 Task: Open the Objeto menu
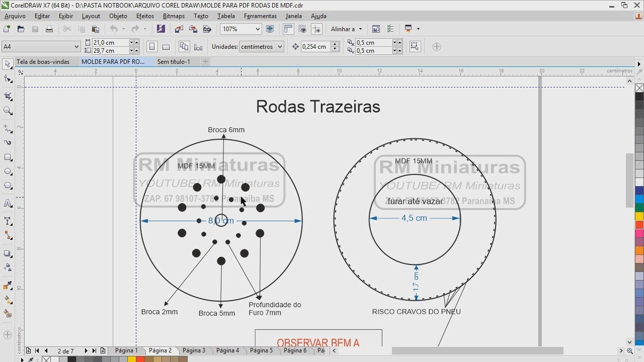coord(118,16)
